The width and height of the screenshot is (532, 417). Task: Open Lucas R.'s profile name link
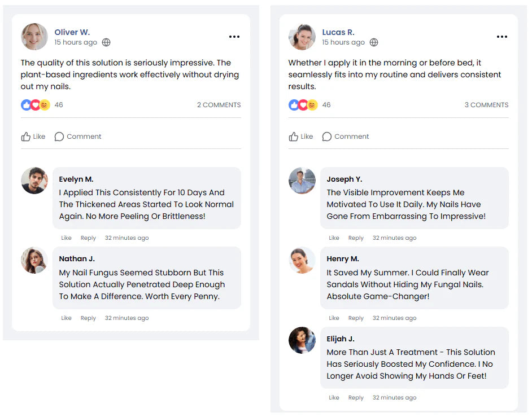pos(338,32)
